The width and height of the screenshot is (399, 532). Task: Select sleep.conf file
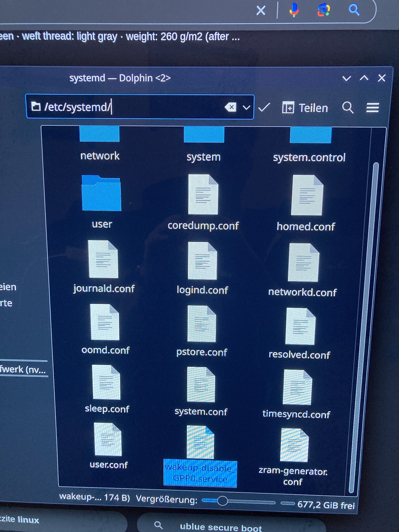pyautogui.click(x=106, y=382)
